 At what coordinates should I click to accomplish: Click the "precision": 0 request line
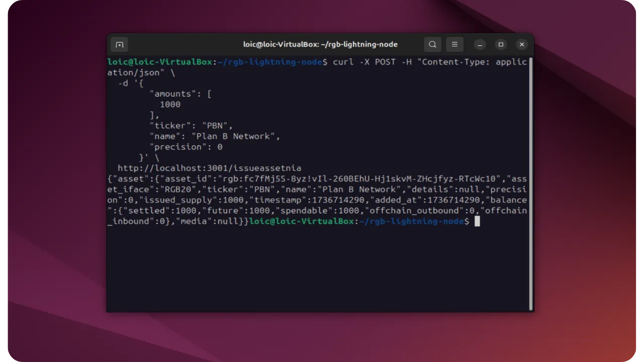(x=186, y=147)
